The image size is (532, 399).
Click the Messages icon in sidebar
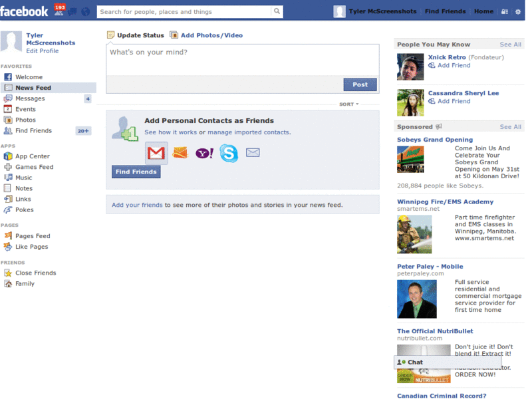[8, 98]
